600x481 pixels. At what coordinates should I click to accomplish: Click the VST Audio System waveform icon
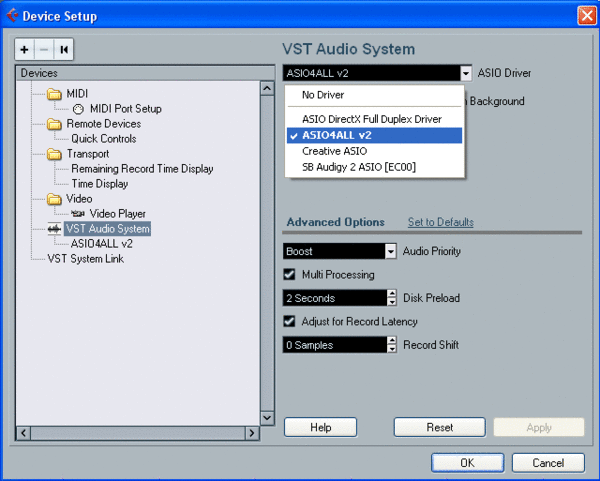tap(54, 229)
